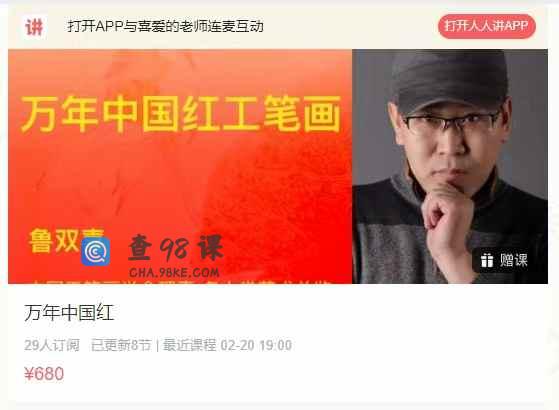Image resolution: width=559 pixels, height=410 pixels.
Task: Click the cut-off yellow text at banner bottom
Action: tap(182, 282)
